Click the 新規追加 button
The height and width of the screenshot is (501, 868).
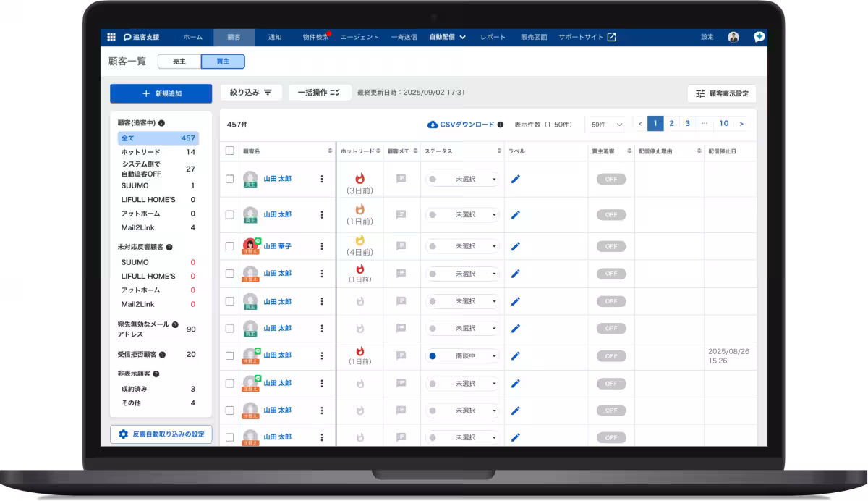pyautogui.click(x=161, y=93)
